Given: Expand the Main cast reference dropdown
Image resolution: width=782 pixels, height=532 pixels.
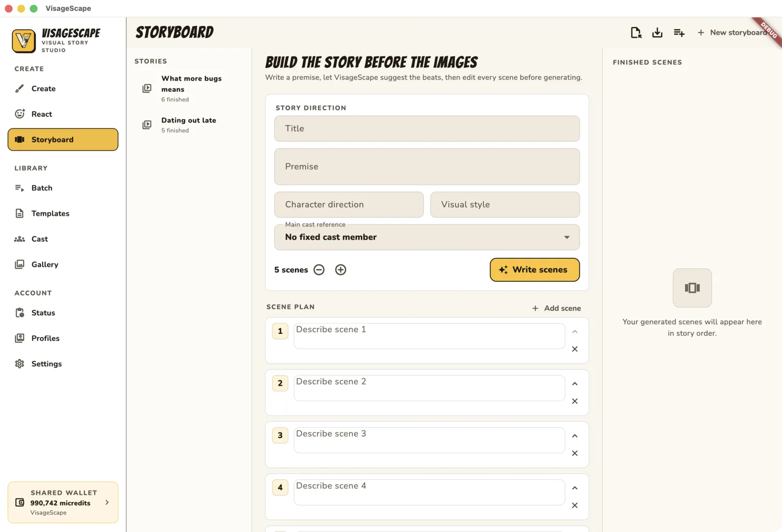Looking at the screenshot, I should pyautogui.click(x=427, y=237).
